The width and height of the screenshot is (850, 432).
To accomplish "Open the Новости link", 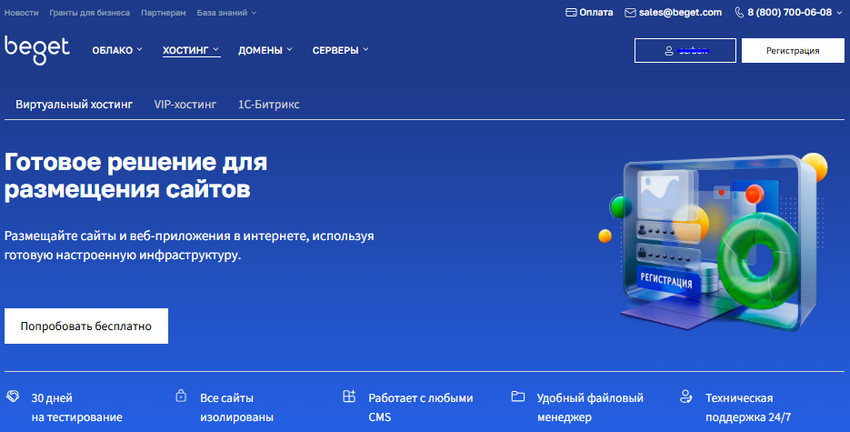I will click(x=21, y=12).
